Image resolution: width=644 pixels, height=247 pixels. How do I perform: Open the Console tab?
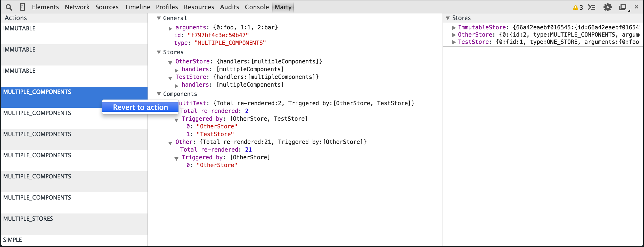[x=257, y=7]
